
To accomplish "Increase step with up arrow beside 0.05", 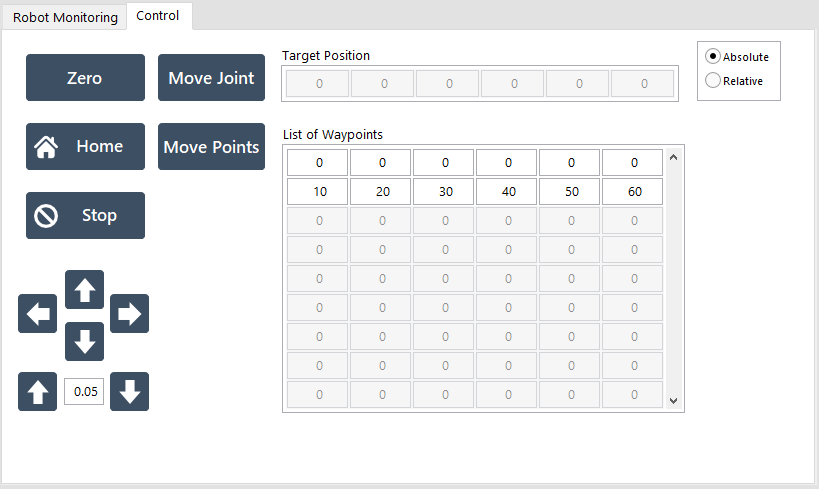I will [x=38, y=391].
